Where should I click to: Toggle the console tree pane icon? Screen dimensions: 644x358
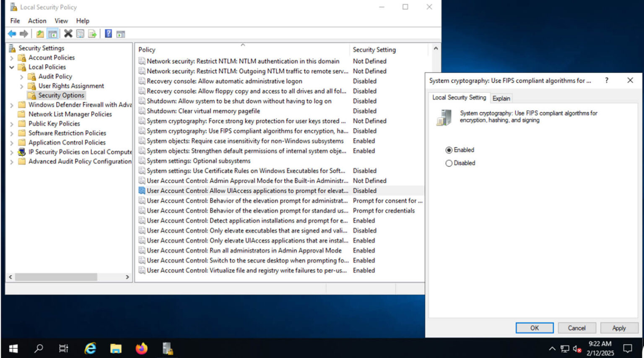click(53, 34)
